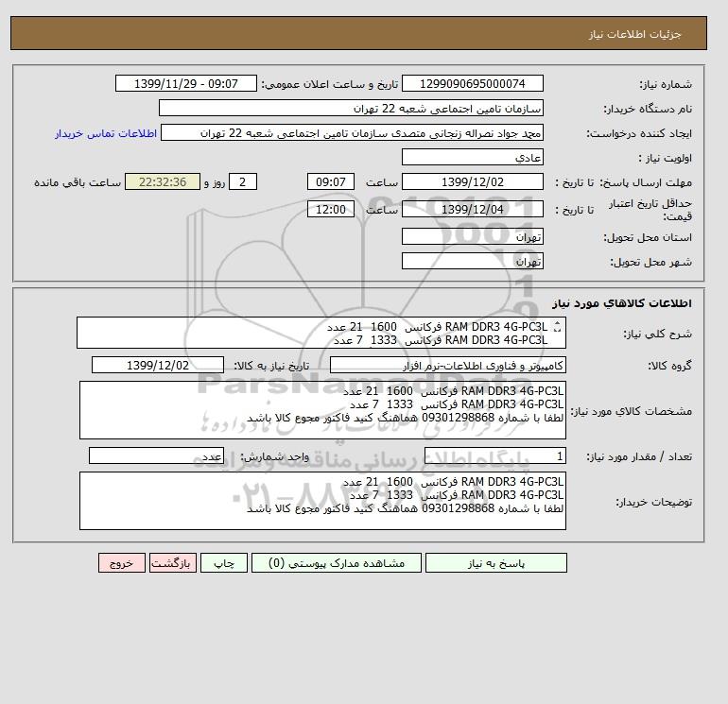Click the 'استان محل تحویل:' label
This screenshot has height=704, width=728.
pyautogui.click(x=648, y=237)
